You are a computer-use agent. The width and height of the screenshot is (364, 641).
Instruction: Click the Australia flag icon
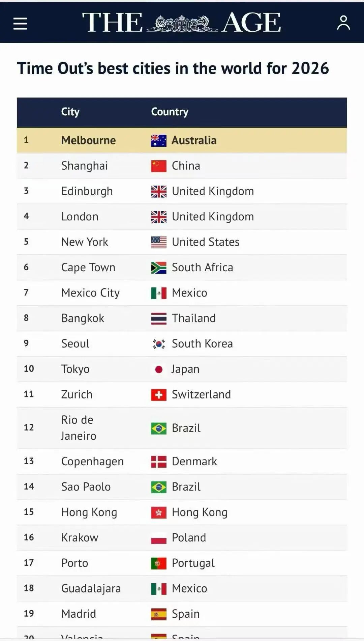[158, 140]
